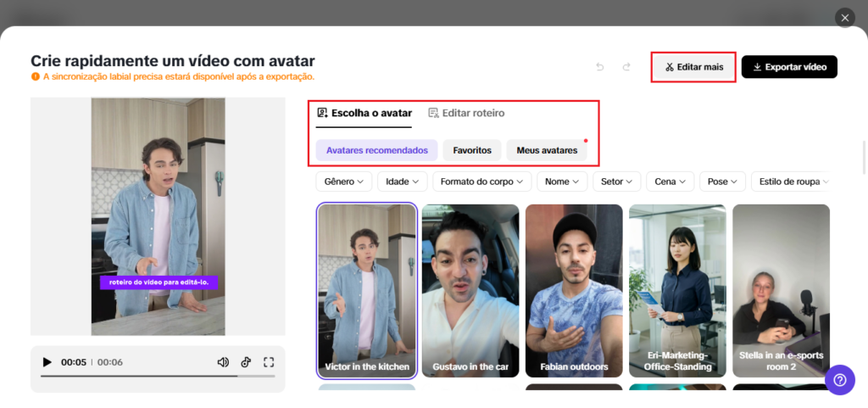The image size is (868, 408).
Task: Switch to Editar roteiro tab
Action: tap(466, 114)
